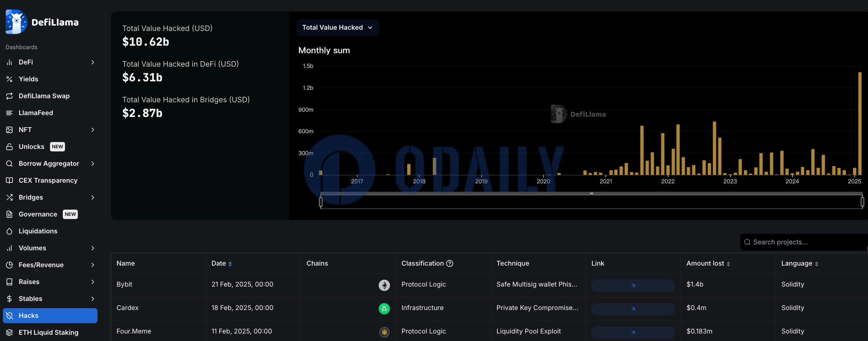Click the DefiLlama logo

(42, 22)
